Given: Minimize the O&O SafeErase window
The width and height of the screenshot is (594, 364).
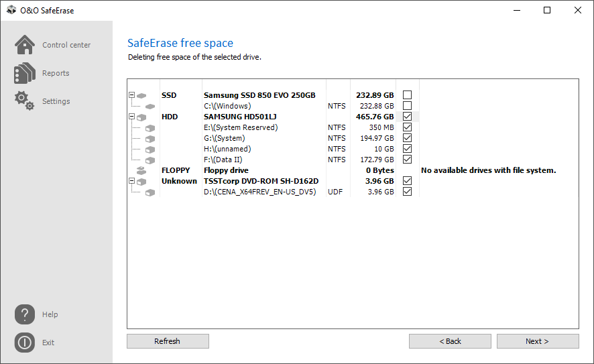Looking at the screenshot, I should [x=517, y=10].
